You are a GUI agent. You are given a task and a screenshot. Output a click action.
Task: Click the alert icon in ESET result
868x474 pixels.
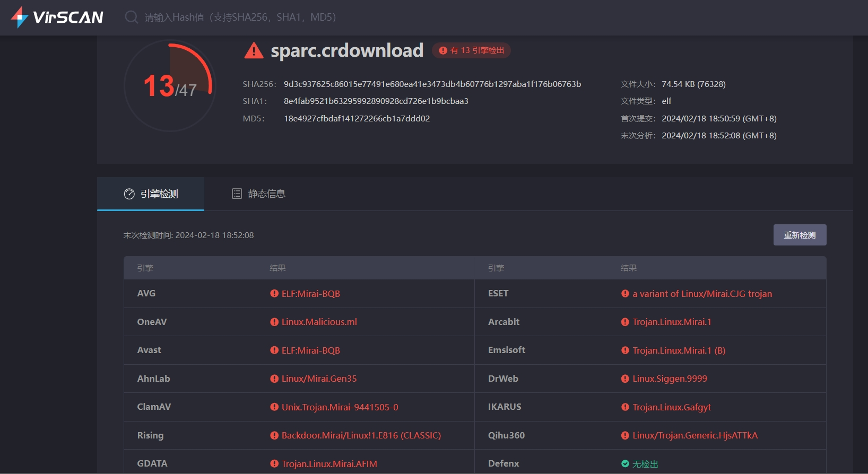625,293
